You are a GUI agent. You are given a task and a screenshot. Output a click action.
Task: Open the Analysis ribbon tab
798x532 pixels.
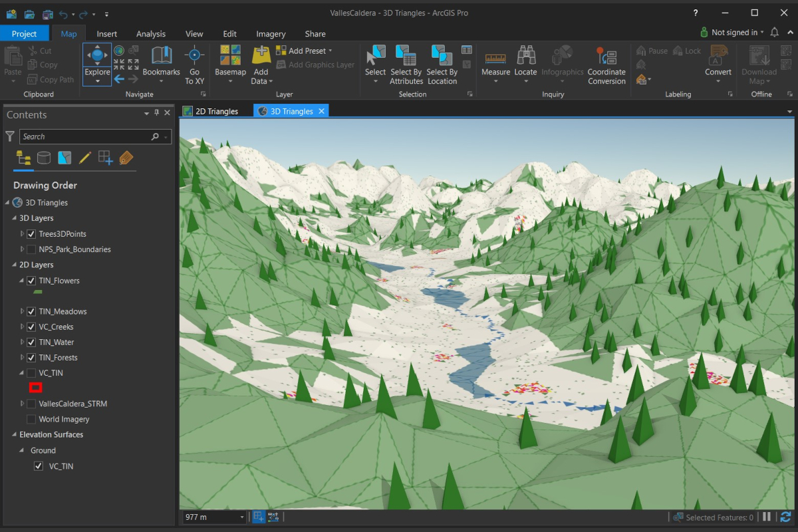(151, 34)
